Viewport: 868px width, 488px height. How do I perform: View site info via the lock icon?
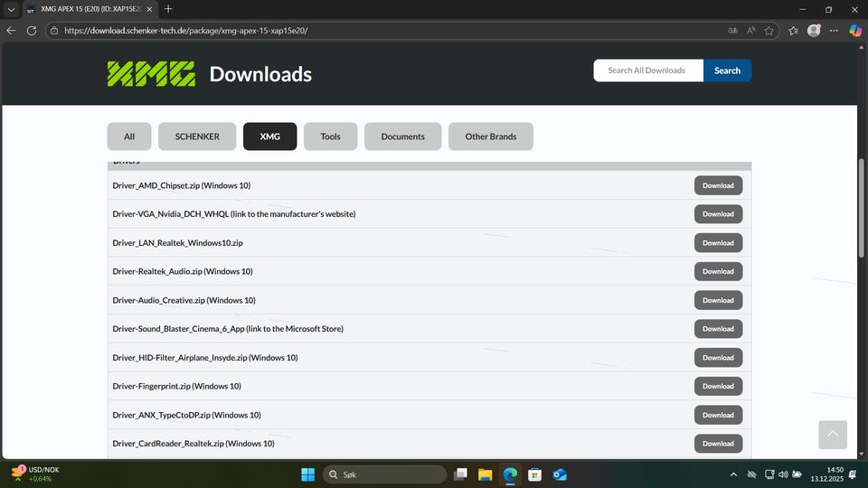coord(54,31)
